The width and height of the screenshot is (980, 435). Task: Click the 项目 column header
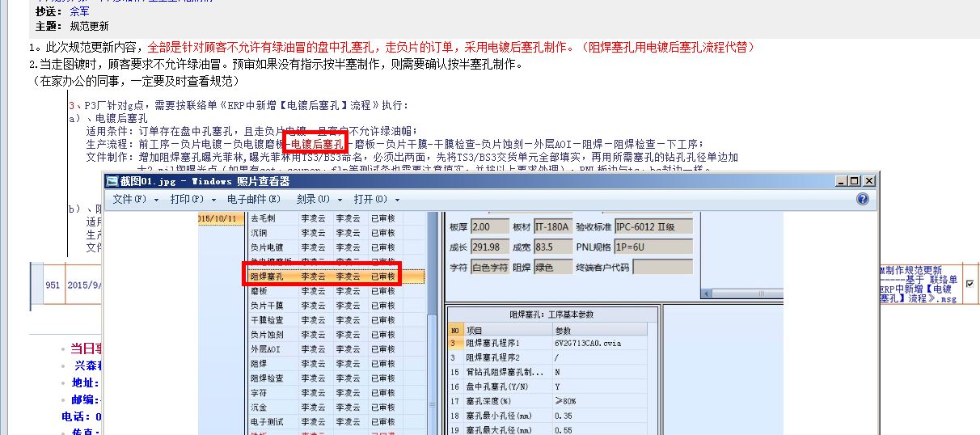click(x=506, y=330)
